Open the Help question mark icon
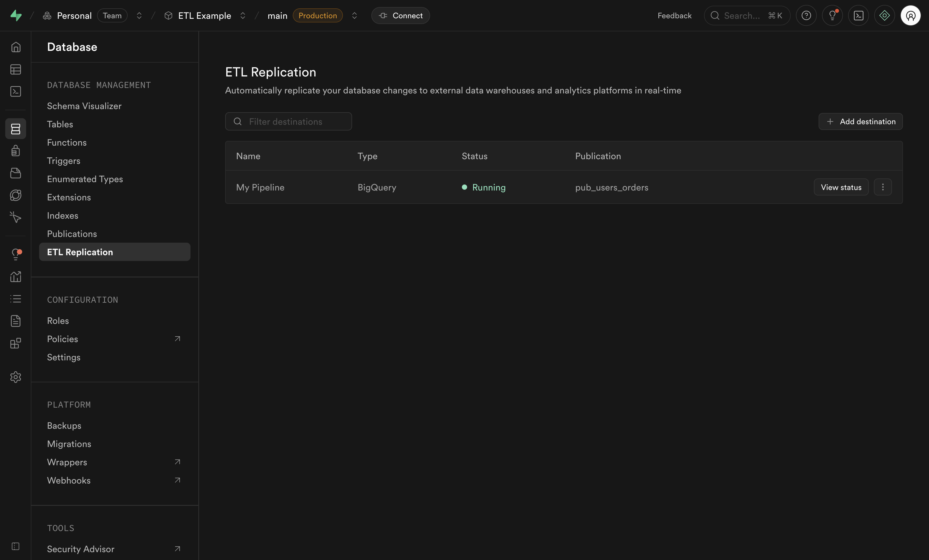The height and width of the screenshot is (560, 929). (x=806, y=15)
